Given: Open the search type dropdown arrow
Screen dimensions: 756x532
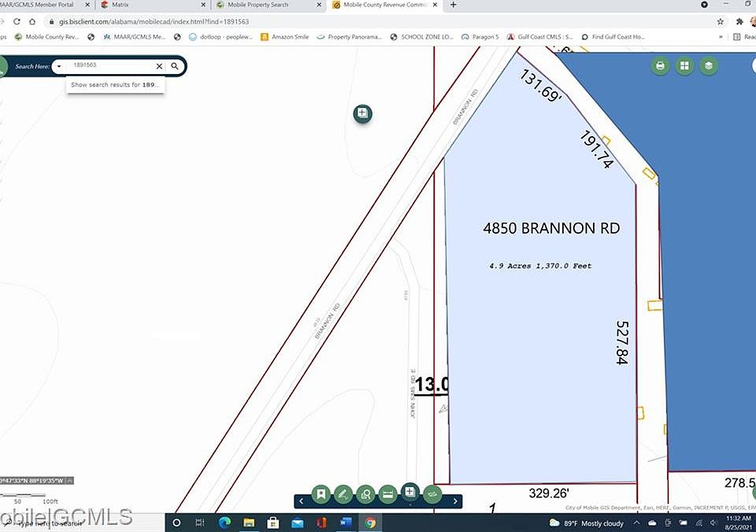Looking at the screenshot, I should [59, 66].
